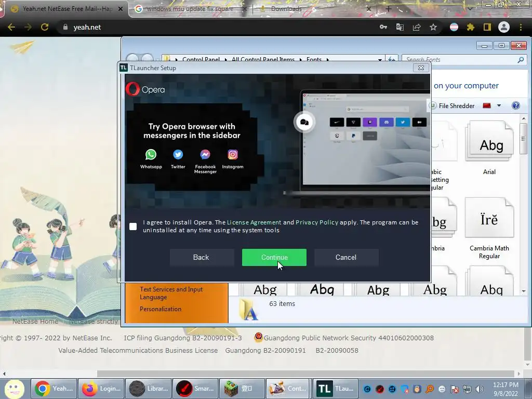
Task: Click the Whatsapp icon in the Opera ad
Action: [x=151, y=155]
